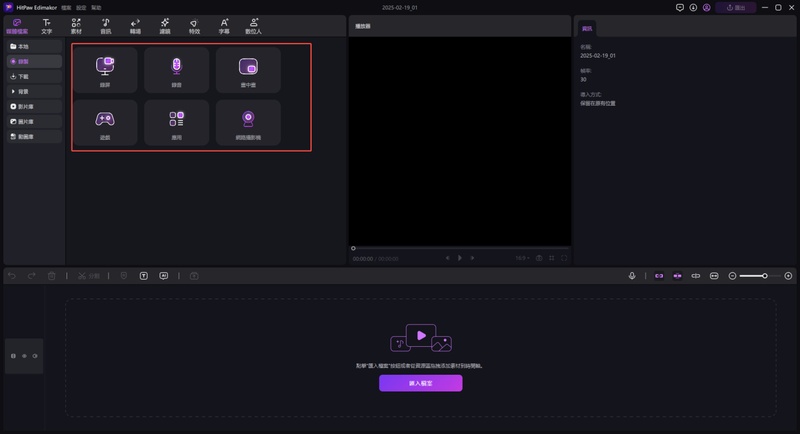Open the Subtitles (字幕) tab

pyautogui.click(x=224, y=26)
